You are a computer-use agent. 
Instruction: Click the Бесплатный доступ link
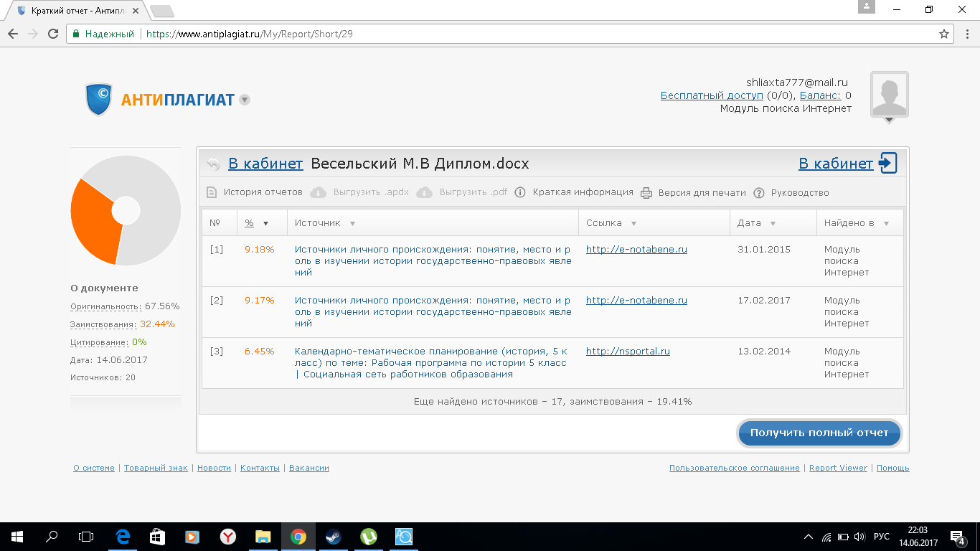tap(712, 95)
